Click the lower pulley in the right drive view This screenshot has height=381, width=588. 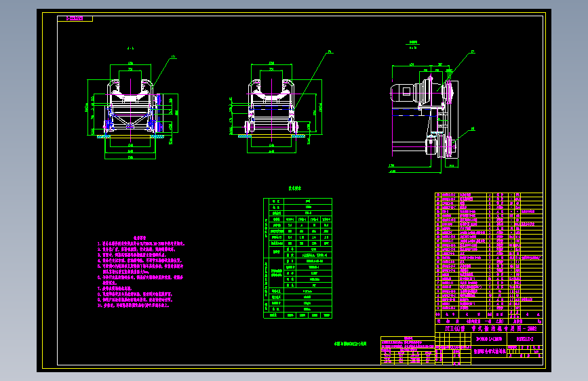coord(448,146)
